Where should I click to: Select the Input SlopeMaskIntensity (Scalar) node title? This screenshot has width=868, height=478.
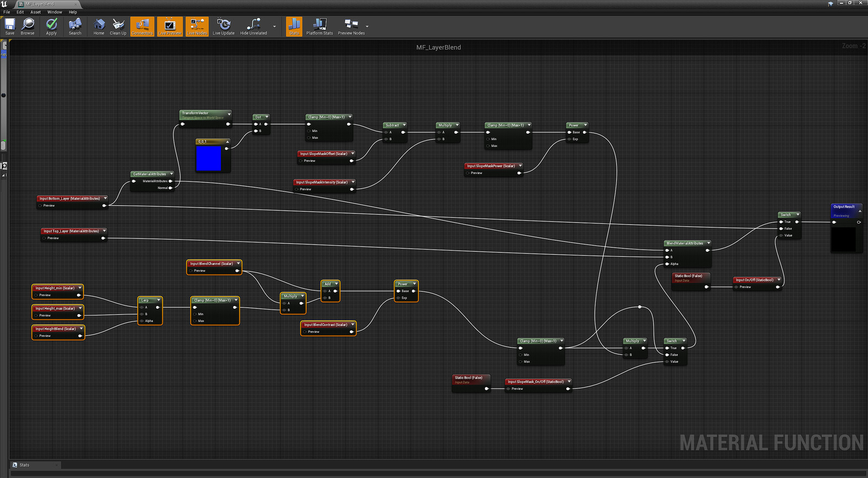(x=322, y=182)
